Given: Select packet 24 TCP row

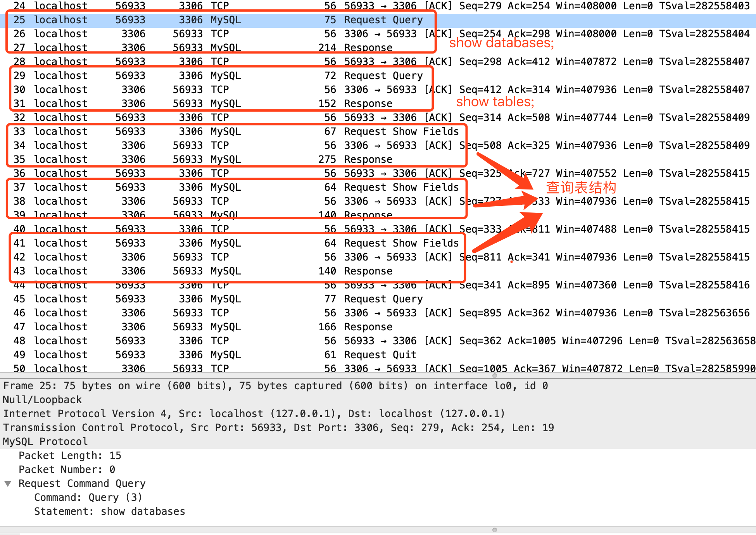Looking at the screenshot, I should (x=378, y=6).
